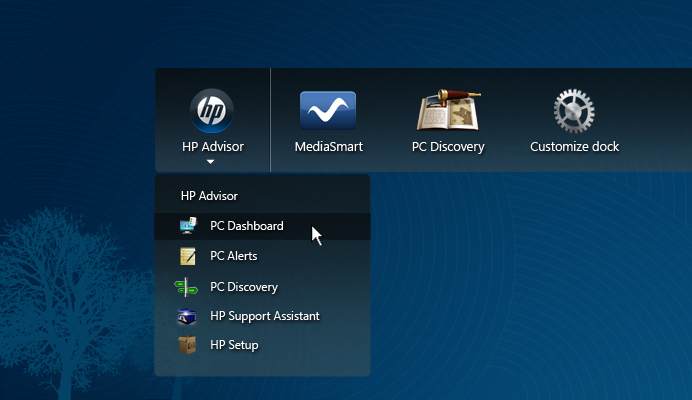Select PC Dashboard text in the menu

(x=246, y=226)
